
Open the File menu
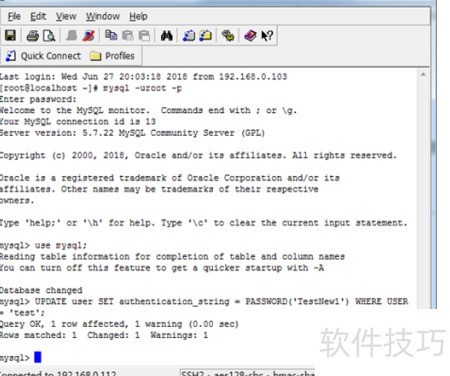tap(14, 16)
